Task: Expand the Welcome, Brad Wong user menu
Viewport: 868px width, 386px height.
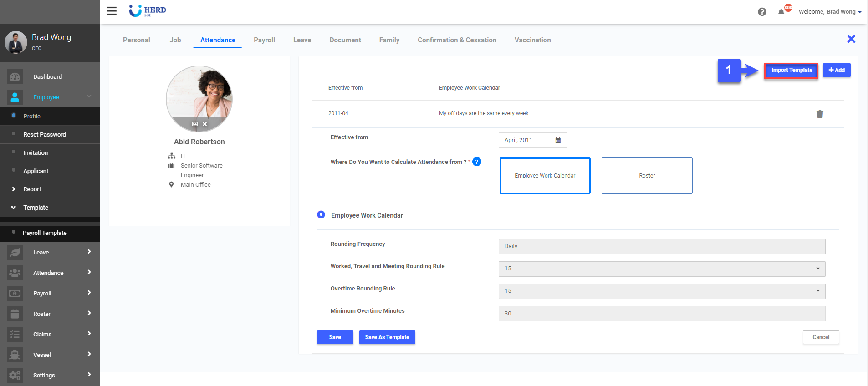Action: (830, 12)
